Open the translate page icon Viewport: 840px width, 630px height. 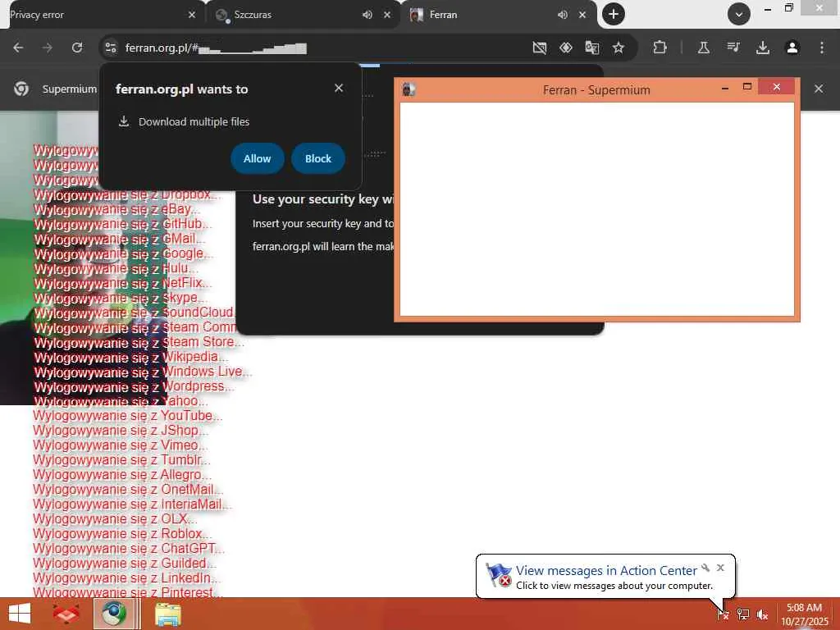coord(592,48)
